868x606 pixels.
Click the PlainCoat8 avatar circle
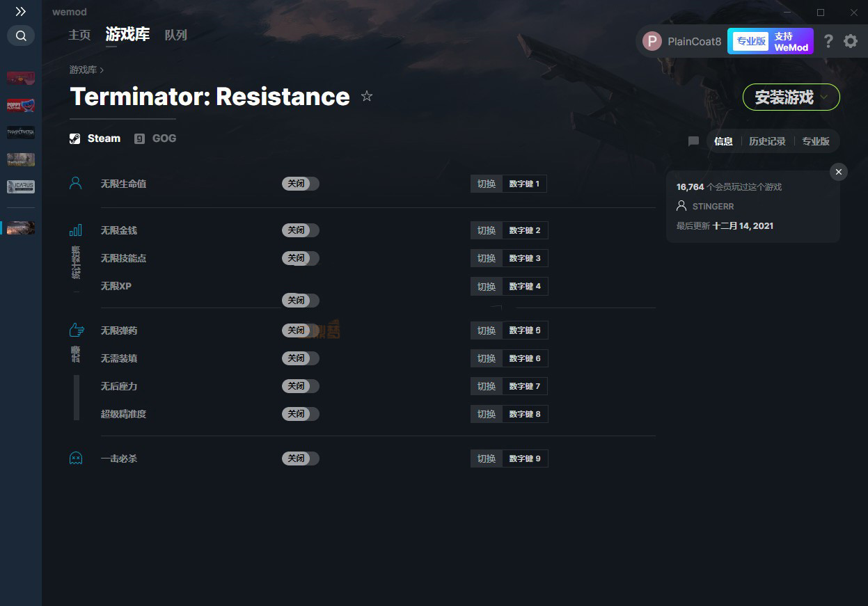[x=652, y=41]
